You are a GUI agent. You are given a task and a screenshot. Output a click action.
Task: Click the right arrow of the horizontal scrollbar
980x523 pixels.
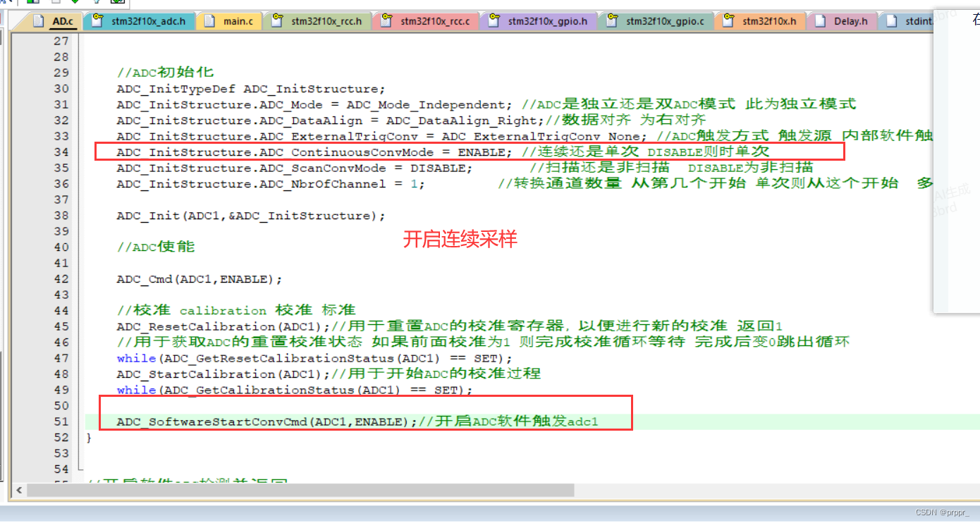[975, 491]
